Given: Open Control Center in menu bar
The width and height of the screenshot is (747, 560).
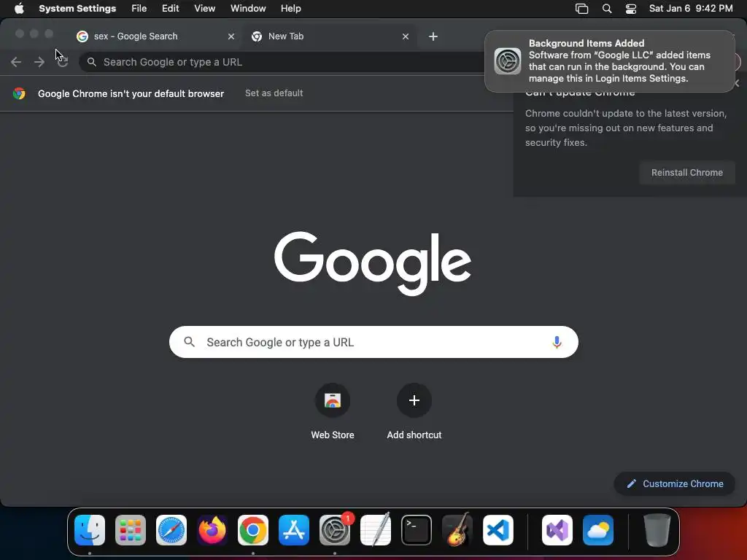Looking at the screenshot, I should point(631,9).
